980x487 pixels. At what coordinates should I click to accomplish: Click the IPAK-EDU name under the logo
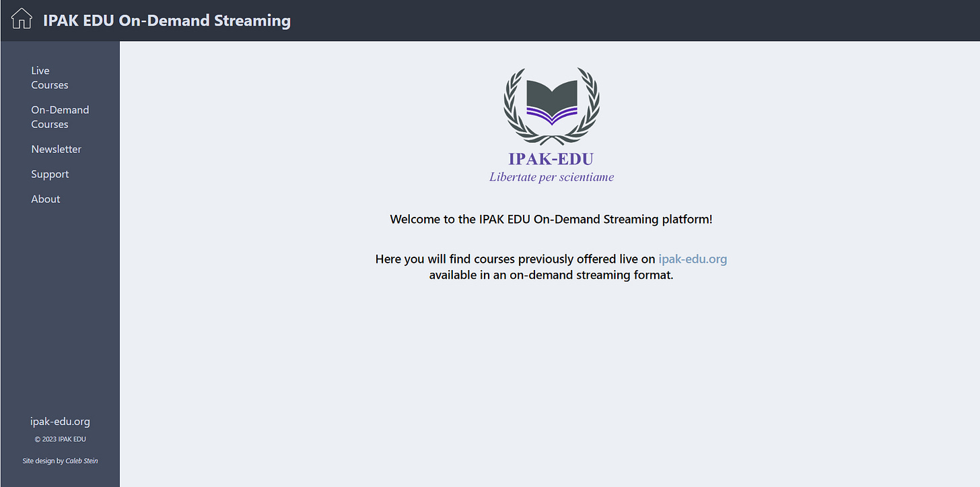pos(551,159)
